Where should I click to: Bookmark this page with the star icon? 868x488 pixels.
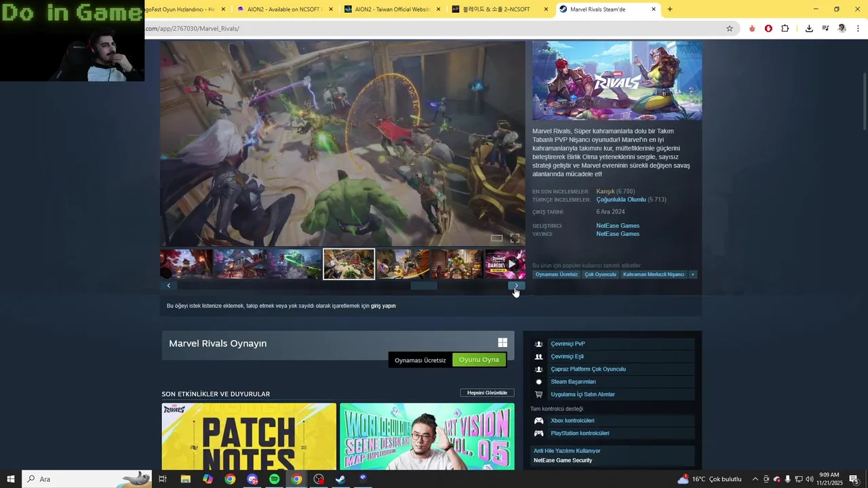click(730, 28)
